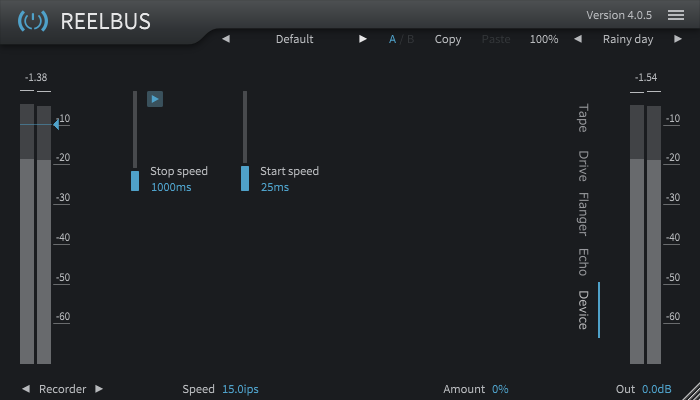Open the hamburger menu icon
700x400 pixels.
pyautogui.click(x=676, y=16)
